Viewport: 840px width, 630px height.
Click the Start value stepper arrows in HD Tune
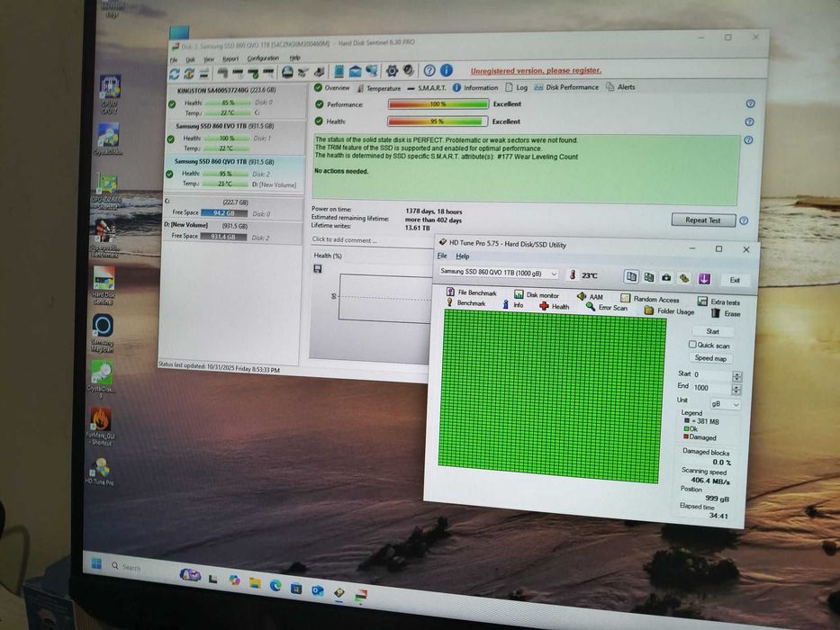pyautogui.click(x=736, y=376)
